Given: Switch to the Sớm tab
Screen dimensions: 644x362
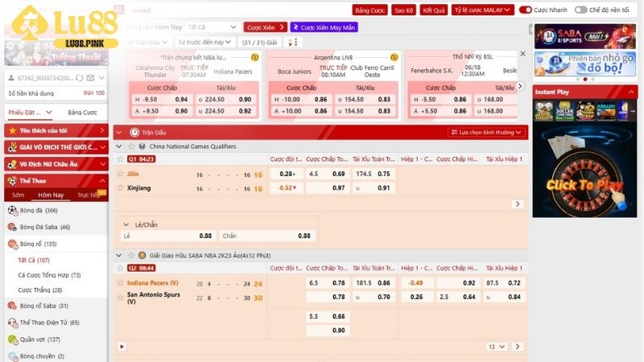Looking at the screenshot, I should pos(18,195).
